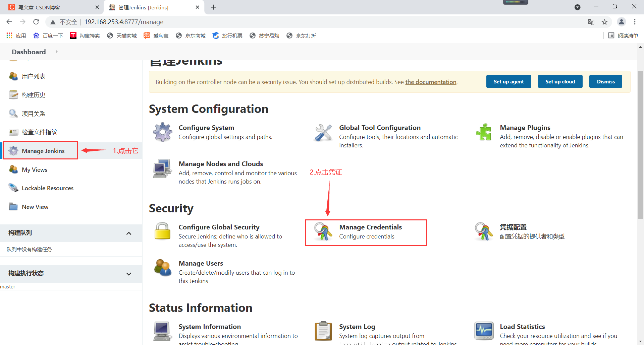644x345 pixels.
Task: Click the 不安全 site security indicator
Action: coord(64,22)
